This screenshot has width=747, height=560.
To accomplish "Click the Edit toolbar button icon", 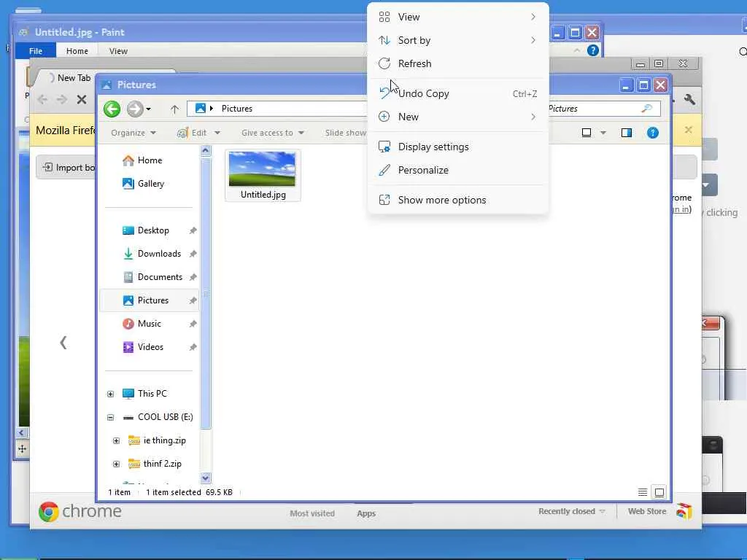I will (182, 133).
